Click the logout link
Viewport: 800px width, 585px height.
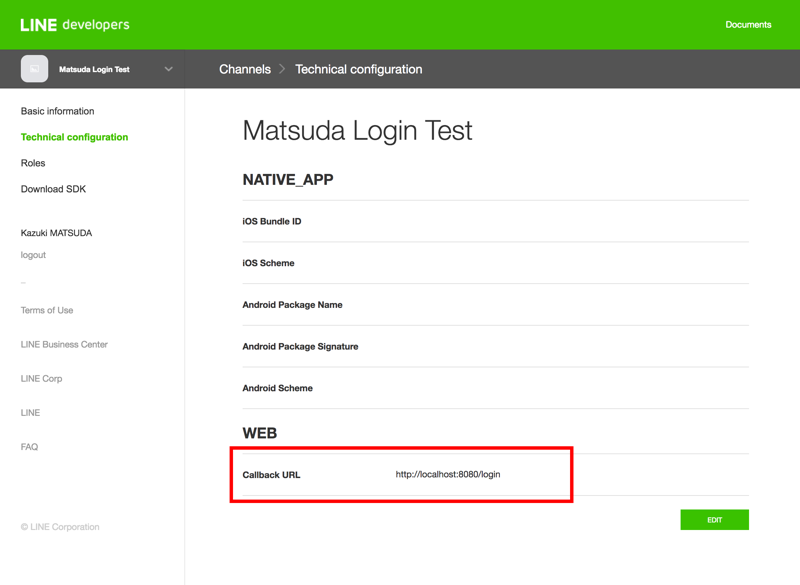pos(33,255)
